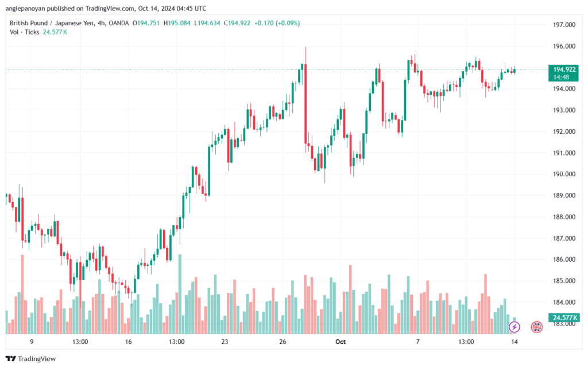The height and width of the screenshot is (368, 588).
Task: Select the 24.577K volume label on axis
Action: point(564,317)
